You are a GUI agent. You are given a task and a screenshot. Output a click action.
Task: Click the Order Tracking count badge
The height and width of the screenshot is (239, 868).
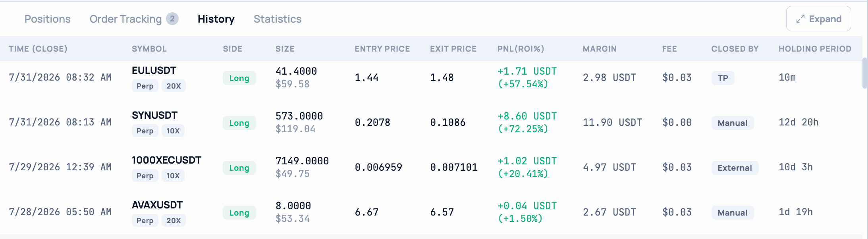coord(172,19)
